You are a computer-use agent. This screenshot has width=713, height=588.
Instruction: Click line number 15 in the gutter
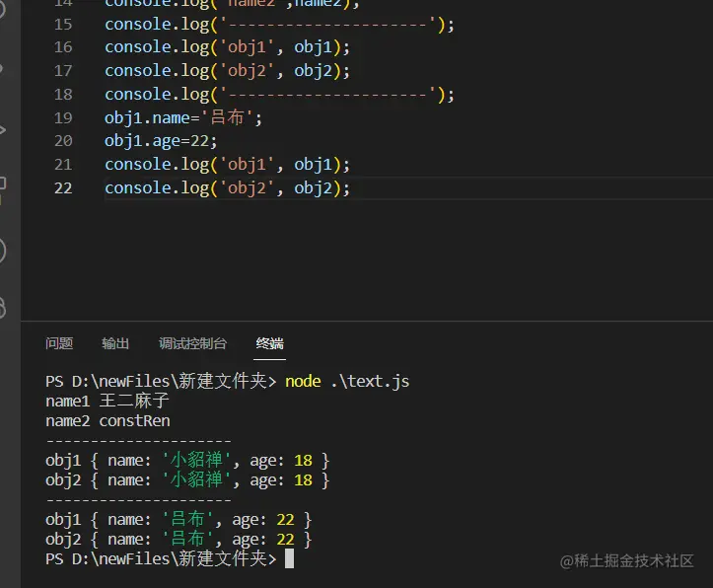pos(63,24)
